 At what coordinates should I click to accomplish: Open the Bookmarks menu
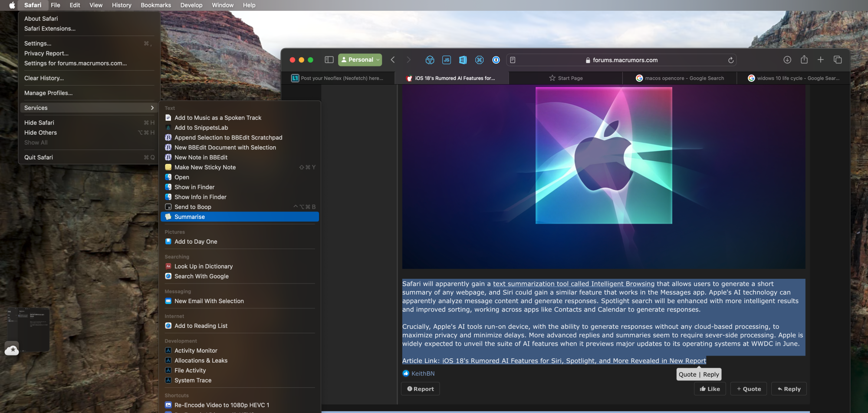tap(156, 5)
